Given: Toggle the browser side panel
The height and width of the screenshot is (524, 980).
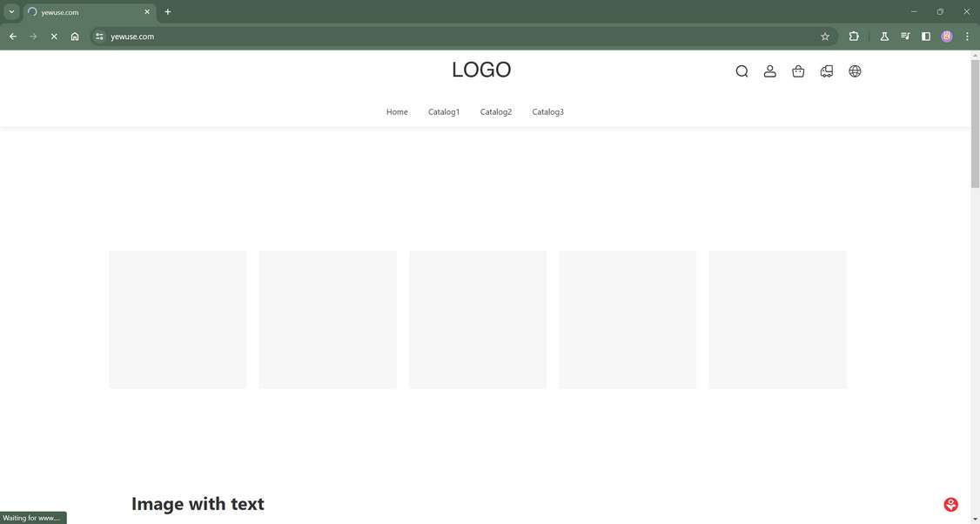Looking at the screenshot, I should tap(926, 37).
